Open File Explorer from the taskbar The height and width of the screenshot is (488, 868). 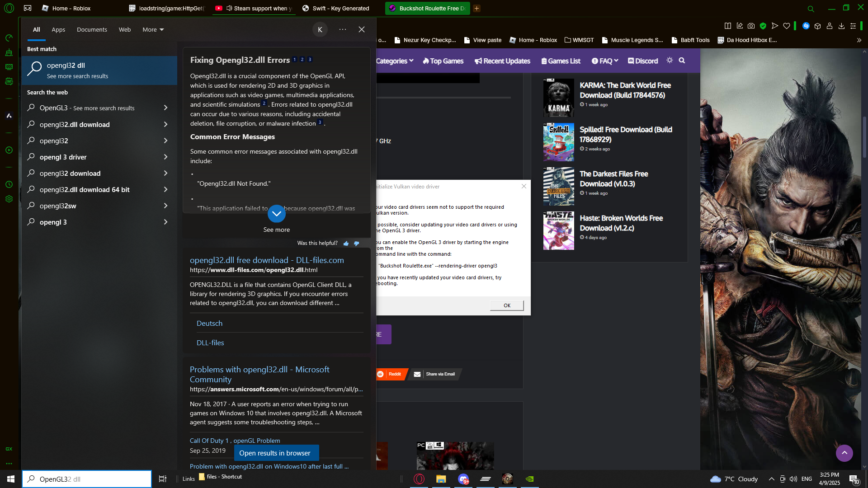[441, 479]
